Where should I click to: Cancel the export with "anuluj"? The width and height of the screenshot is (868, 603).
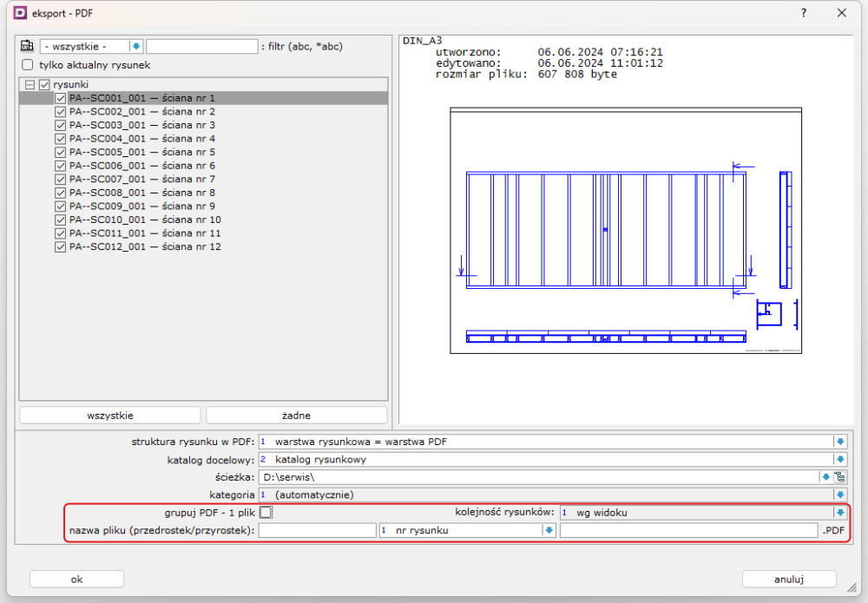click(789, 580)
